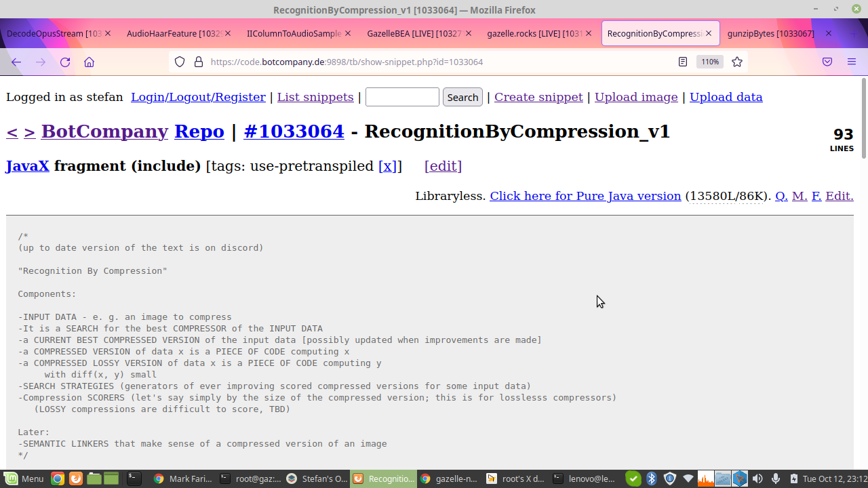Switch to the AudioHaarFeature tab
868x488 pixels.
(x=174, y=33)
